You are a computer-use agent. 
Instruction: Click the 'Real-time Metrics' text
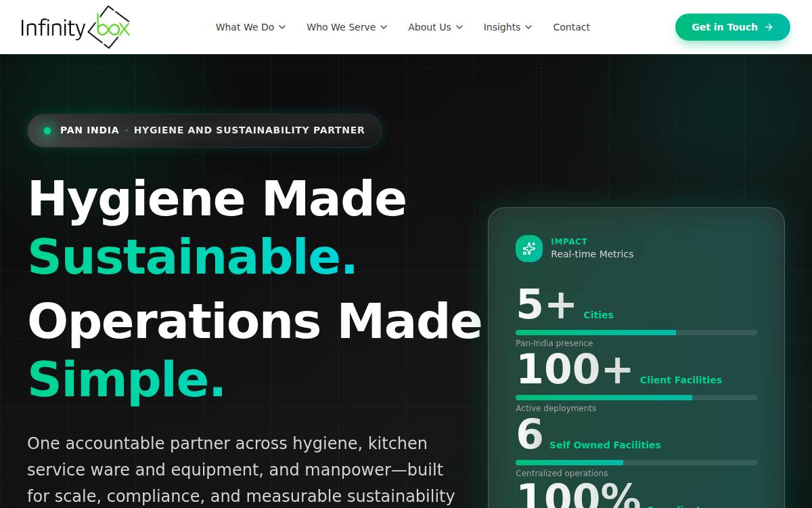pos(592,254)
